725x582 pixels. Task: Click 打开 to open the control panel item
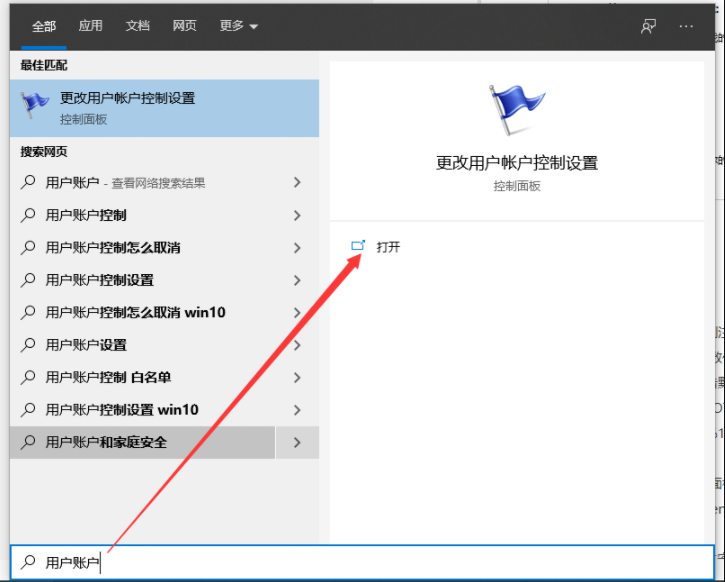(x=388, y=247)
